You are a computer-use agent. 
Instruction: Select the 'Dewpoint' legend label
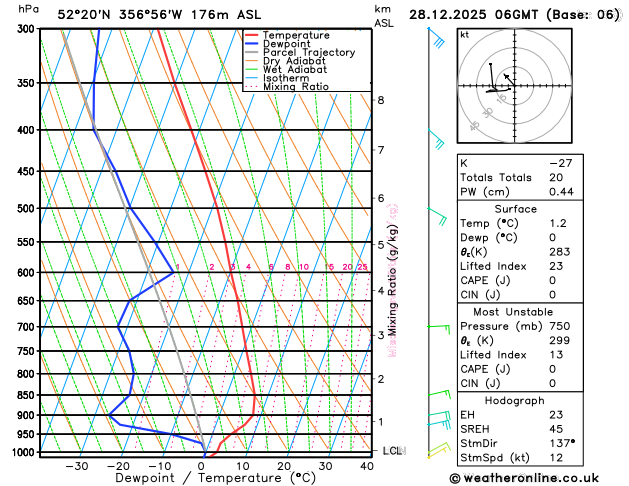(x=286, y=44)
